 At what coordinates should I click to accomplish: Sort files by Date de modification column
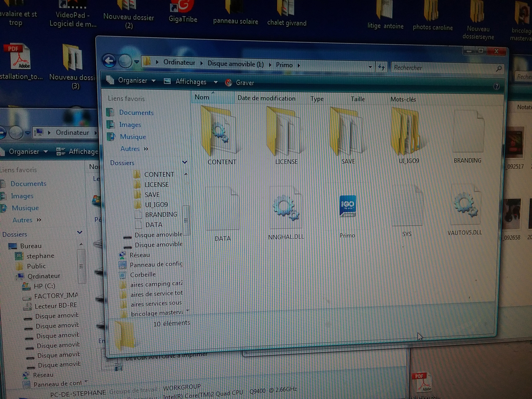(266, 98)
